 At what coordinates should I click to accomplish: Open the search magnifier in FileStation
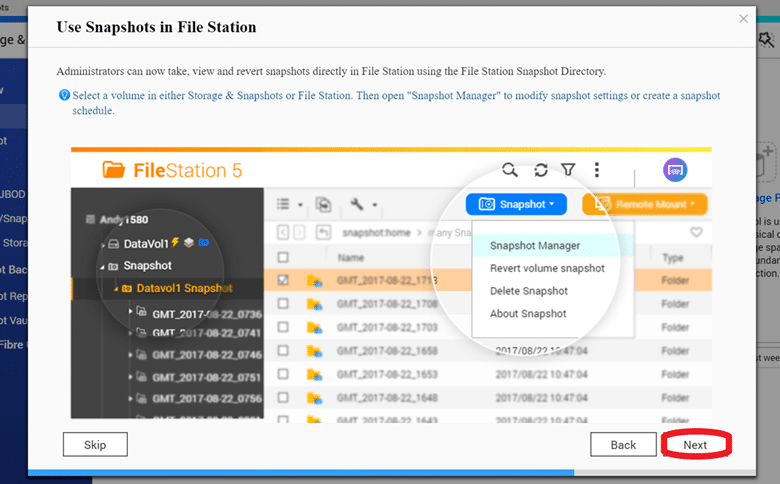tap(509, 170)
